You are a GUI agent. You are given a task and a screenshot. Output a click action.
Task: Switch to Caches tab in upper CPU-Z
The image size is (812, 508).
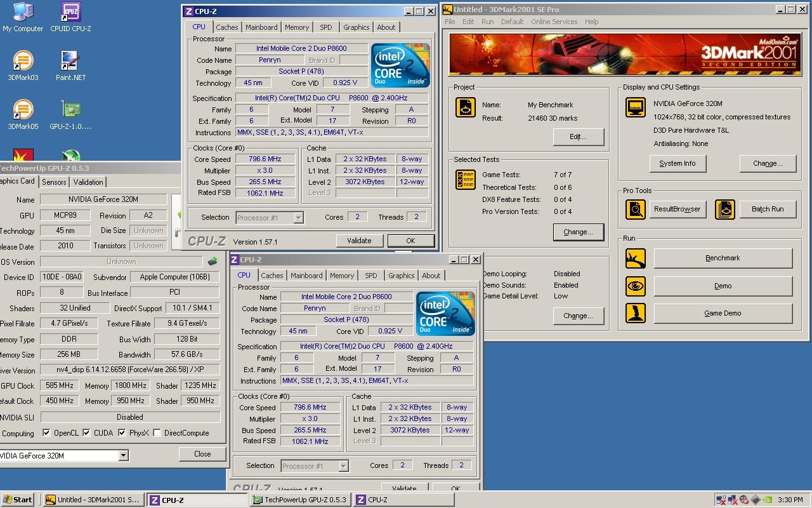click(x=226, y=27)
